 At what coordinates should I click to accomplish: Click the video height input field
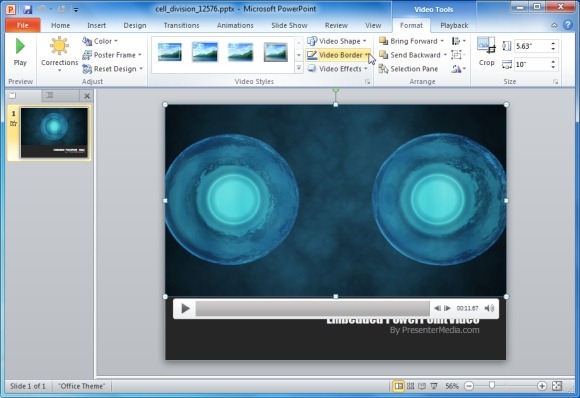[531, 46]
